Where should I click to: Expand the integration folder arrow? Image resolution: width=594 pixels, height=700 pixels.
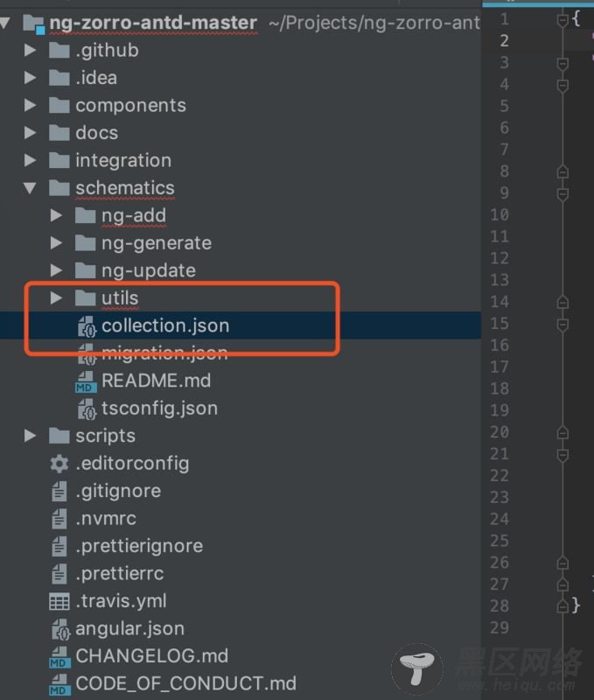(x=31, y=160)
